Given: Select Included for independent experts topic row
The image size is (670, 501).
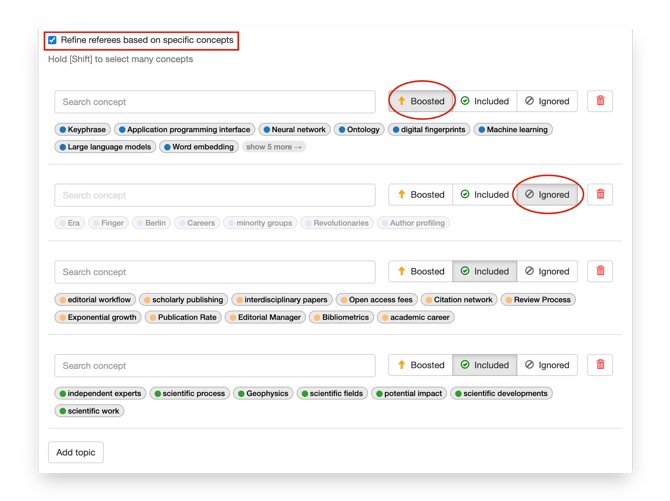Looking at the screenshot, I should point(485,365).
